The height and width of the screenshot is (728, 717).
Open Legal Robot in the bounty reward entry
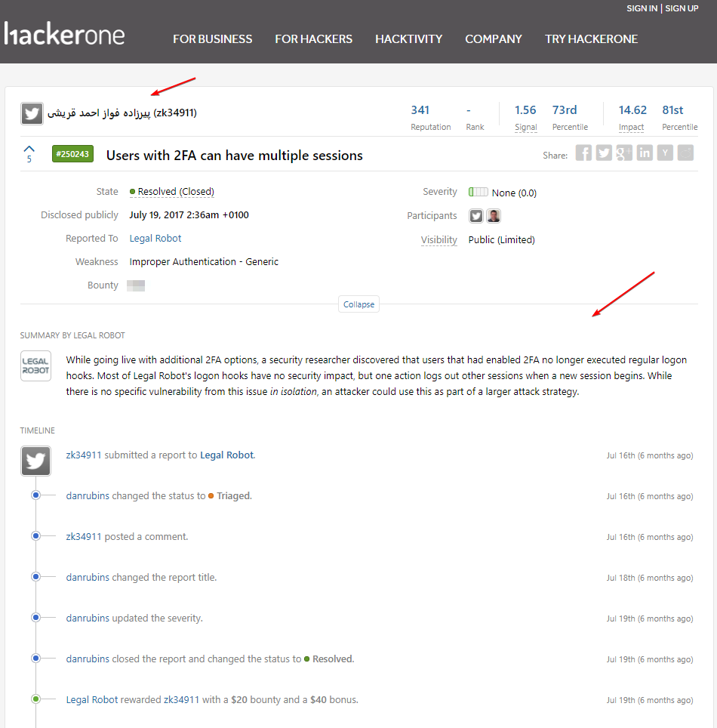point(92,699)
